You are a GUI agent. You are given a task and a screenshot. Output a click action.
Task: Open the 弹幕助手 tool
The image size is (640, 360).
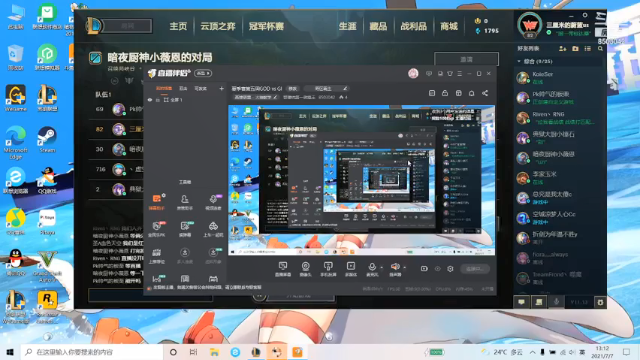(x=157, y=202)
